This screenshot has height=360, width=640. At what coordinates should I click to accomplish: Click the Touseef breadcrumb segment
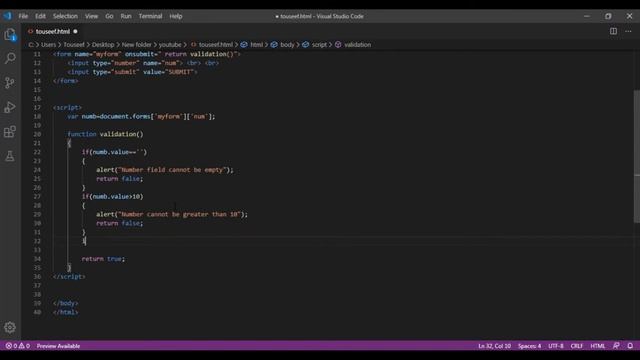coord(74,45)
